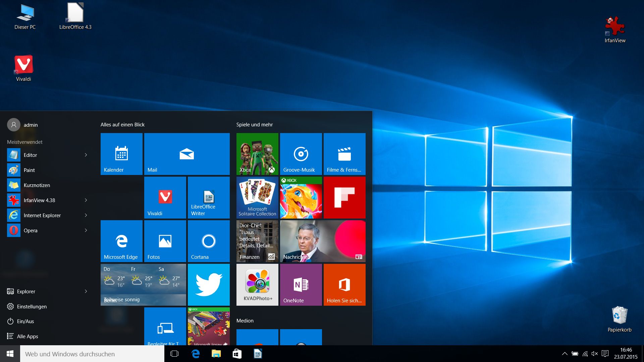The width and height of the screenshot is (644, 362).
Task: Launch Vivaldi from the Start tile
Action: tap(165, 197)
